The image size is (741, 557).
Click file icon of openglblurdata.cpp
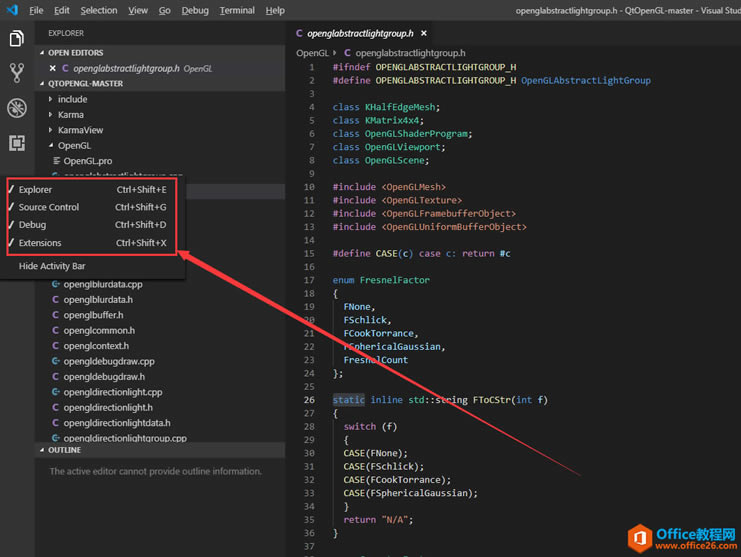point(56,284)
